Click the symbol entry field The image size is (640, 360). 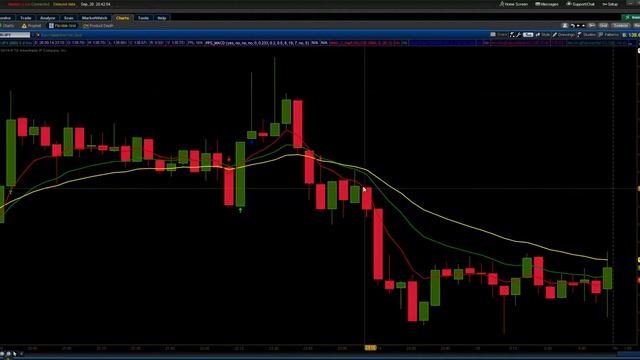tap(15, 35)
